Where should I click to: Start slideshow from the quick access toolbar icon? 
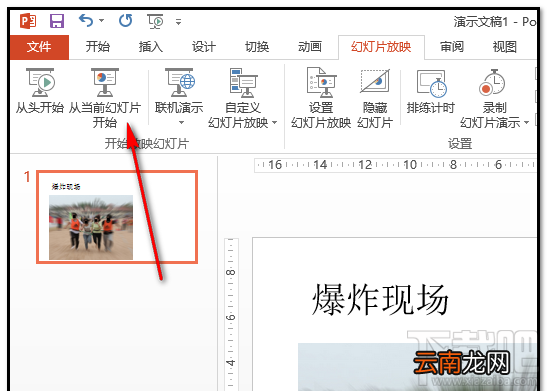(x=155, y=21)
